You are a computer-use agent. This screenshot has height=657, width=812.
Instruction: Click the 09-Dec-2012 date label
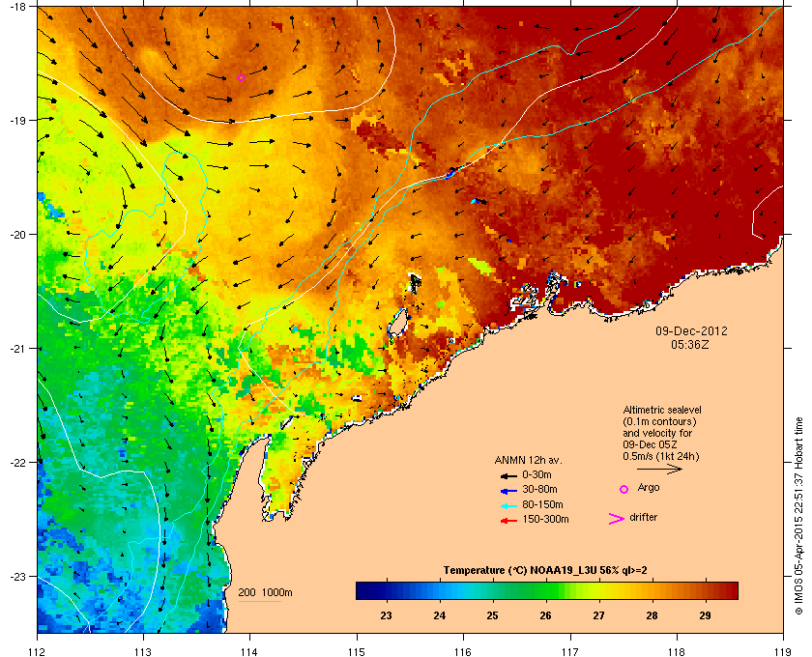(x=691, y=330)
